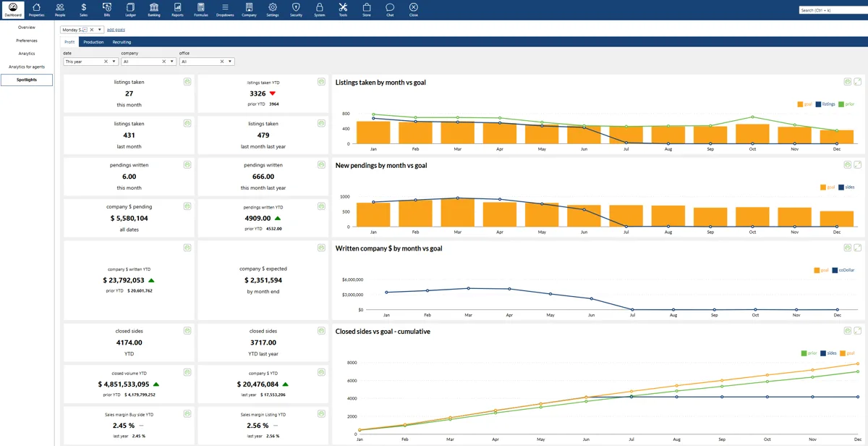The image size is (868, 446).
Task: Toggle the goal series in Closed sides chart legend
Action: 847,353
